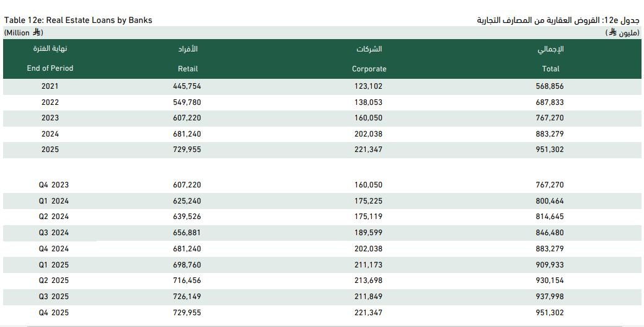This screenshot has height=327, width=644.
Task: Click the "Total" column header
Action: click(x=550, y=69)
